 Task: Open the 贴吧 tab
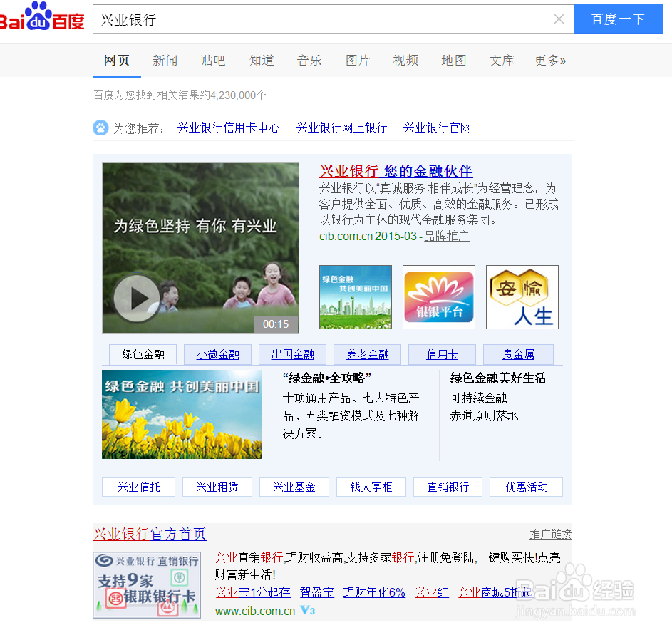pos(213,61)
